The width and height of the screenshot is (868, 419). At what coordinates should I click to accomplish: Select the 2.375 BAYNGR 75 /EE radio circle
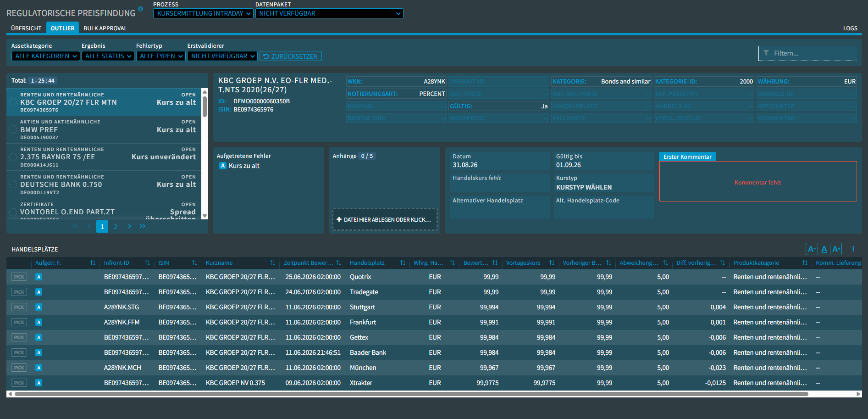[13, 157]
